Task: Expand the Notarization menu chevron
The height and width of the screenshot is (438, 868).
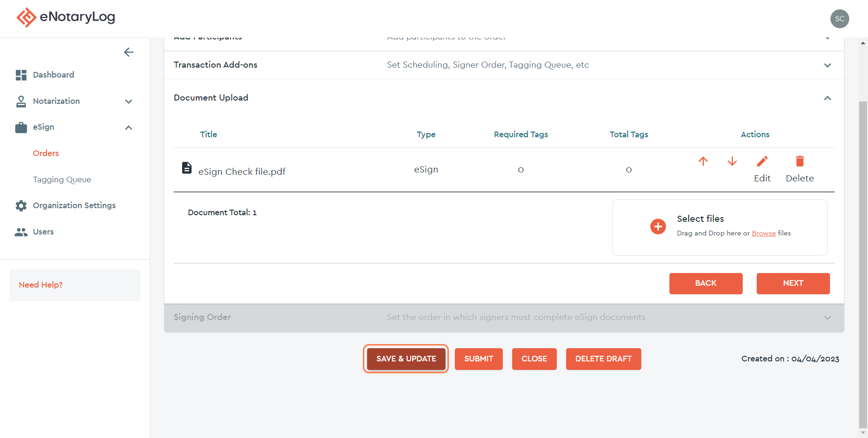Action: click(129, 102)
